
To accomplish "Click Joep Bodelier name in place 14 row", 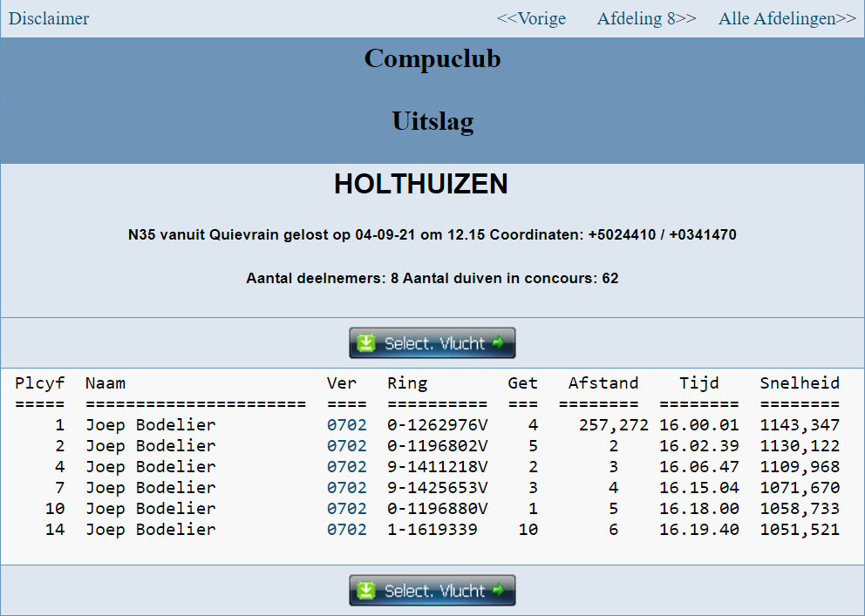I will click(151, 530).
